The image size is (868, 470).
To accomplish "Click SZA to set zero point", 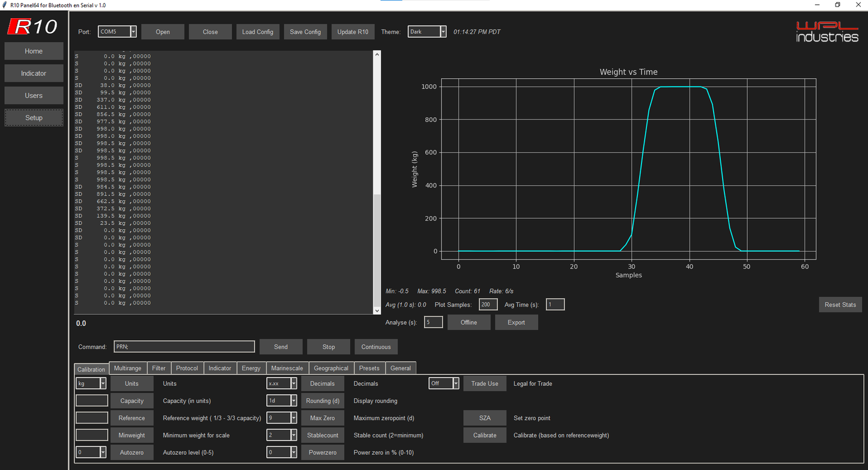I will click(x=485, y=418).
